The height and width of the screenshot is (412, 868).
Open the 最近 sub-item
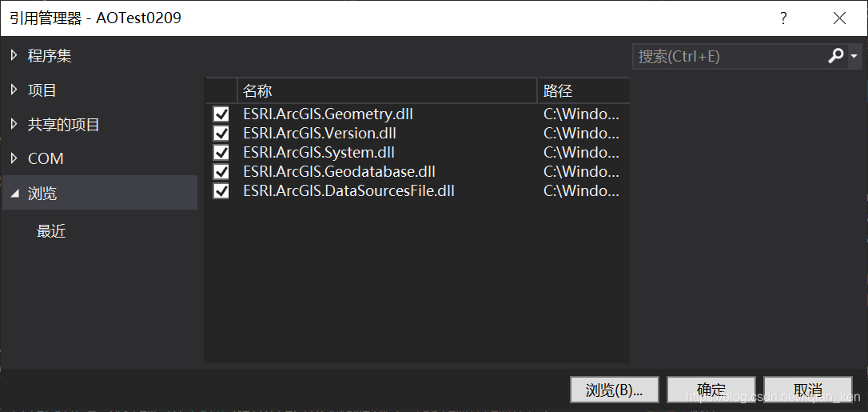tap(51, 231)
